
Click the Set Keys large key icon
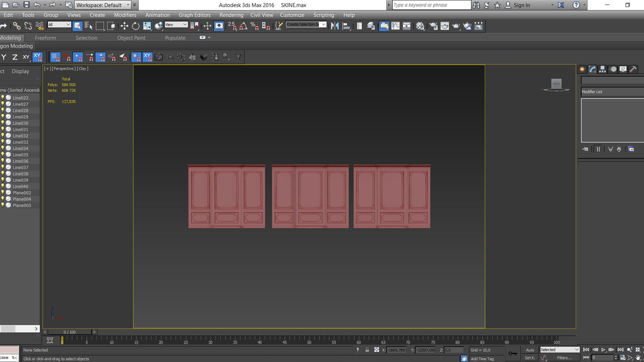pyautogui.click(x=513, y=354)
